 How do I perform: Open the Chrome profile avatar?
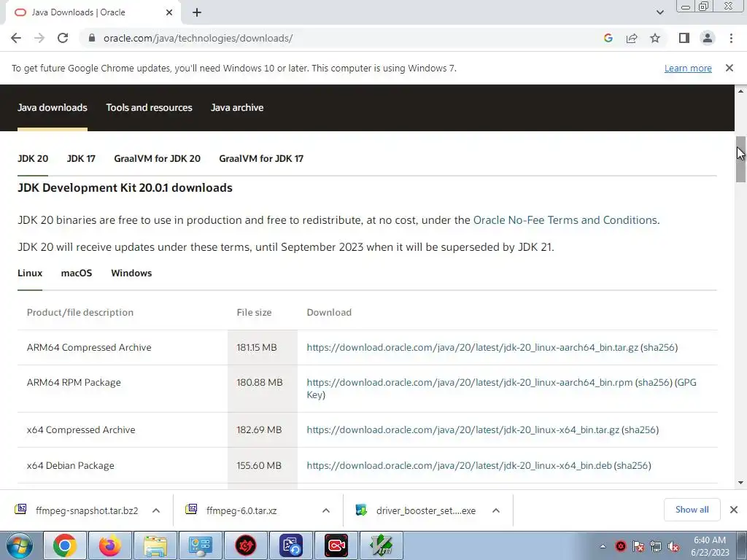coord(708,38)
